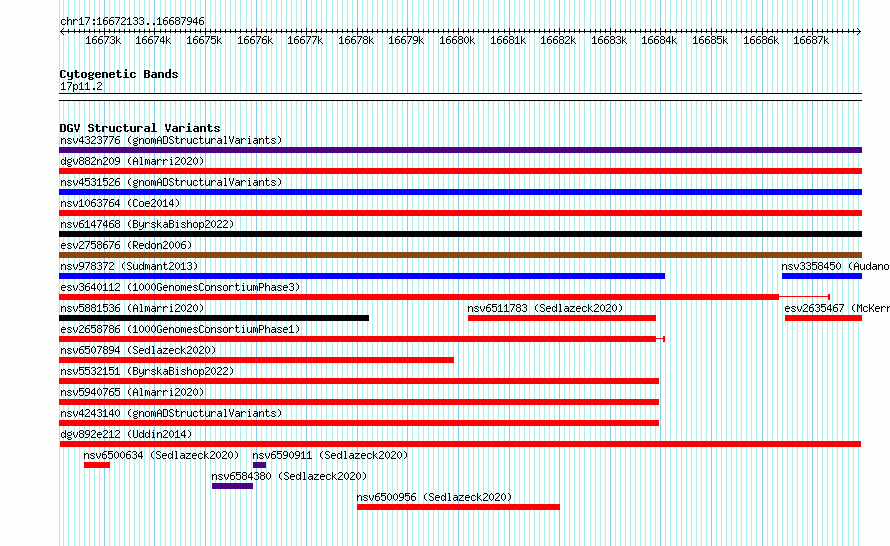
Task: Open nsv4531526 (gnomADStructuralVariants) label
Action: [171, 182]
